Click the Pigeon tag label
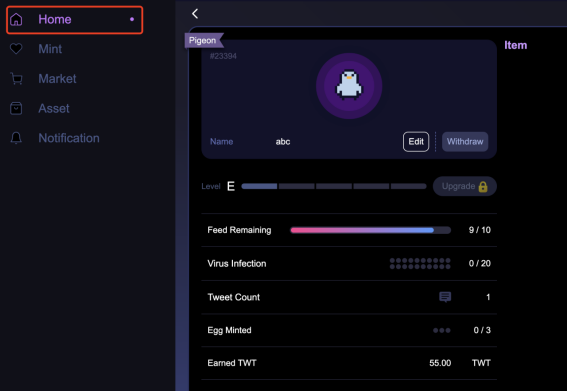 click(204, 40)
